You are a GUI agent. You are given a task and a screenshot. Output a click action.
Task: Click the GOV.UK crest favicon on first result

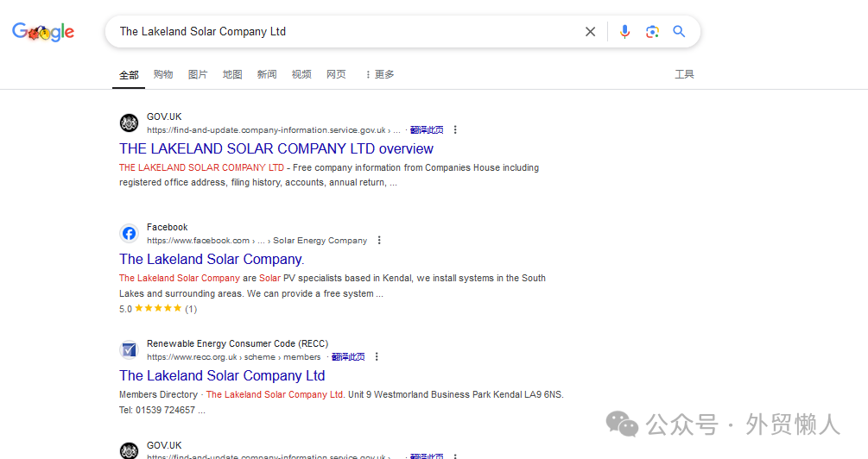[129, 123]
